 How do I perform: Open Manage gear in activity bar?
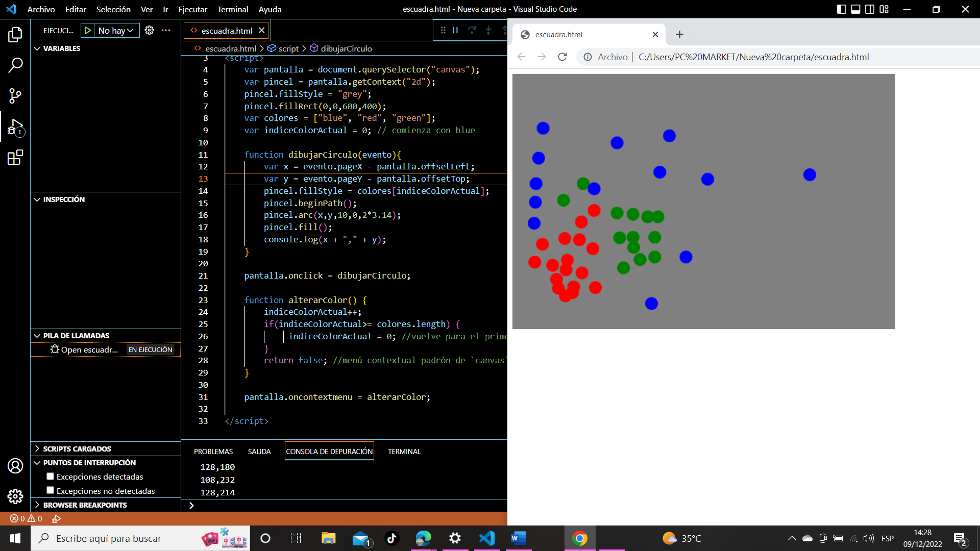coord(15,496)
